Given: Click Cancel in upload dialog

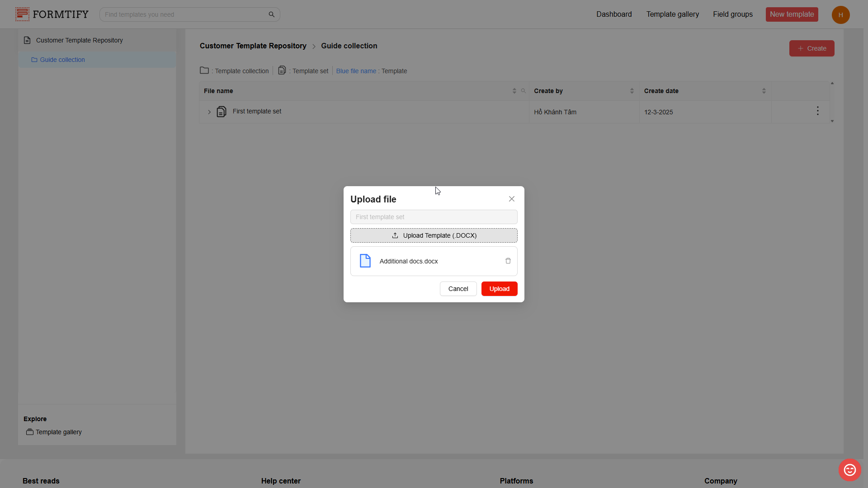Looking at the screenshot, I should (458, 289).
